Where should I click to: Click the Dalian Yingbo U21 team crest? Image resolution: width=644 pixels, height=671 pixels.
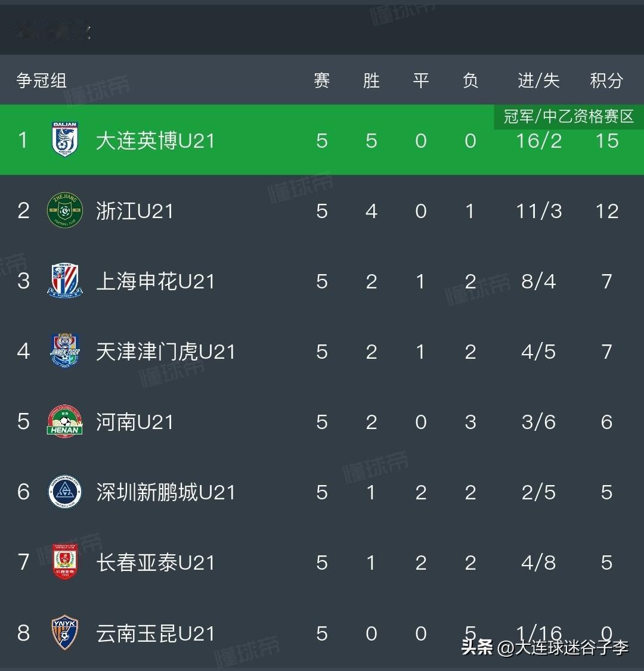[x=64, y=139]
